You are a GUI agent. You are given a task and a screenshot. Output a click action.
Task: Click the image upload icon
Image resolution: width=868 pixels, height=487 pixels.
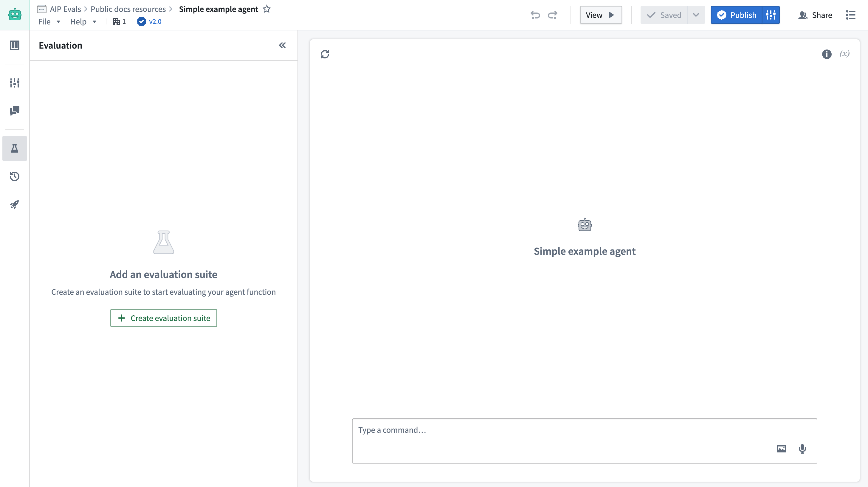point(781,449)
